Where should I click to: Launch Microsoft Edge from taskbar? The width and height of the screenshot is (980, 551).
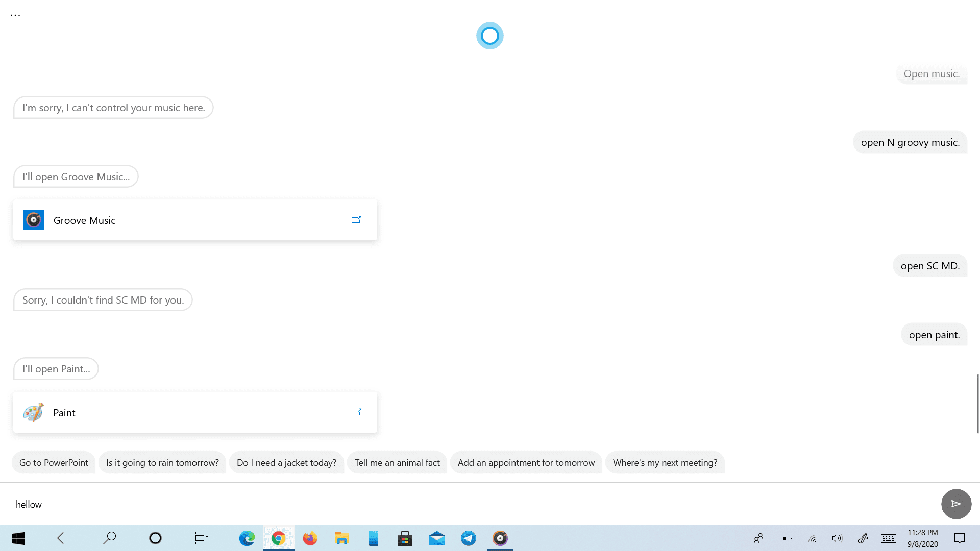pos(247,538)
